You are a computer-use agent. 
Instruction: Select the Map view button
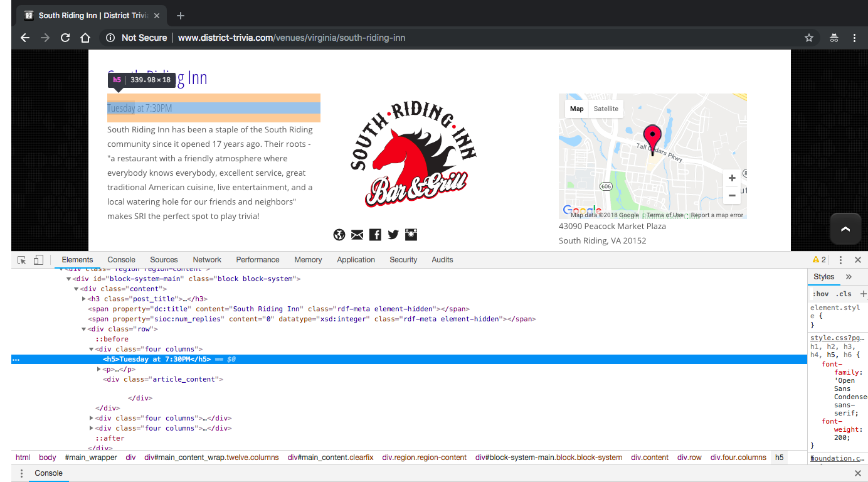[577, 109]
